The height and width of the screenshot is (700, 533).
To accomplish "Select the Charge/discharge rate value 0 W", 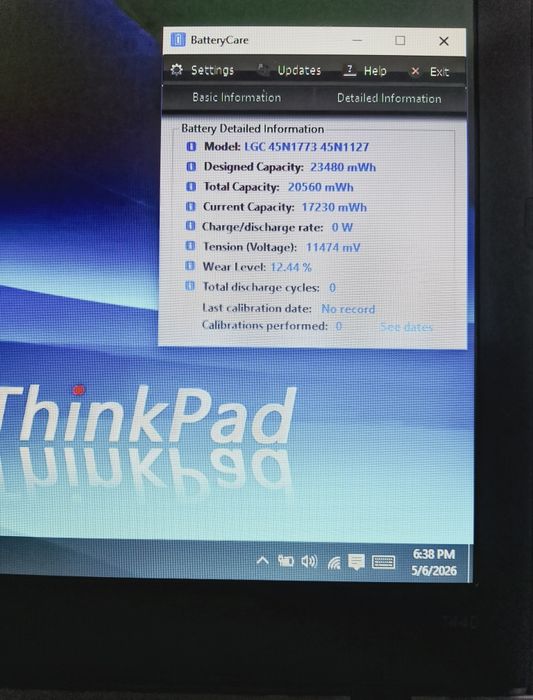I will (342, 227).
